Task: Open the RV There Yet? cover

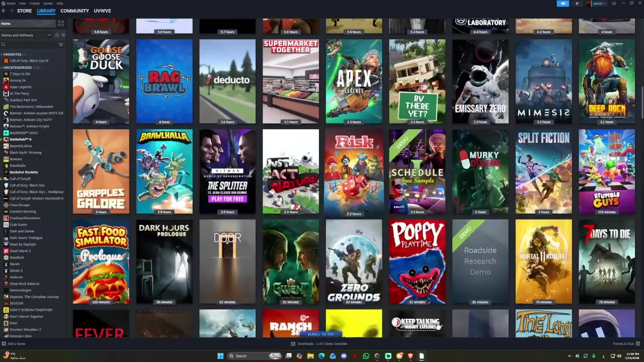Action: (x=417, y=81)
